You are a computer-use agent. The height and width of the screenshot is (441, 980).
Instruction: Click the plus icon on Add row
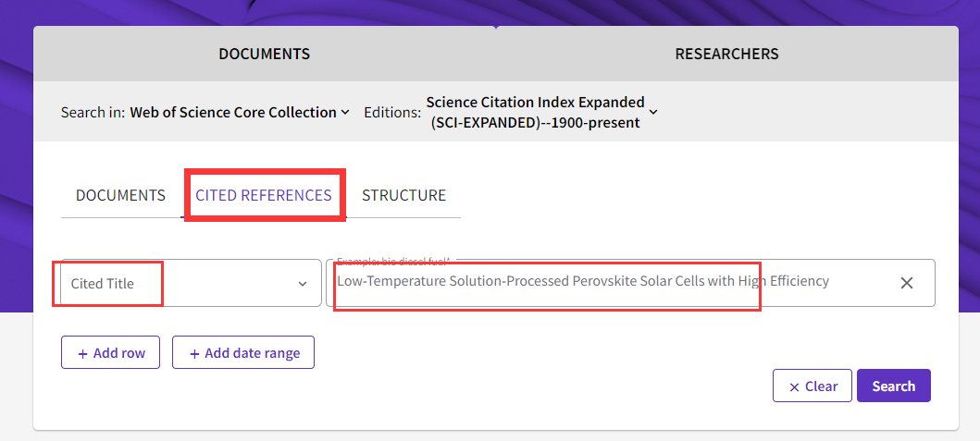pos(83,353)
